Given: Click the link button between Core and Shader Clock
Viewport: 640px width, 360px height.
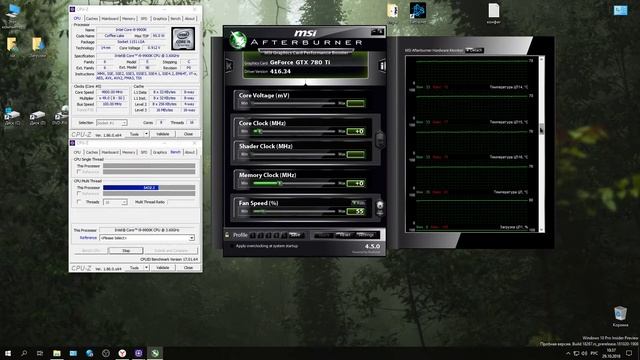Looking at the screenshot, I should click(x=380, y=140).
